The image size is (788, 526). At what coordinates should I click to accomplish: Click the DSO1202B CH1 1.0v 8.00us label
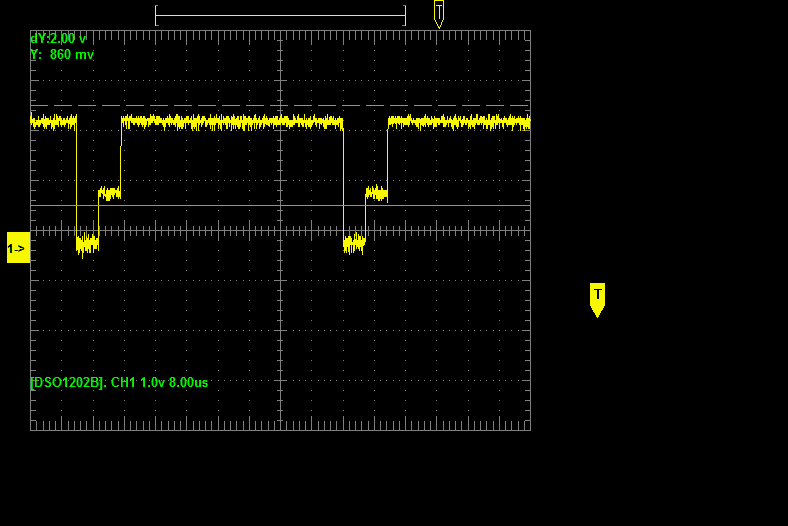click(119, 382)
